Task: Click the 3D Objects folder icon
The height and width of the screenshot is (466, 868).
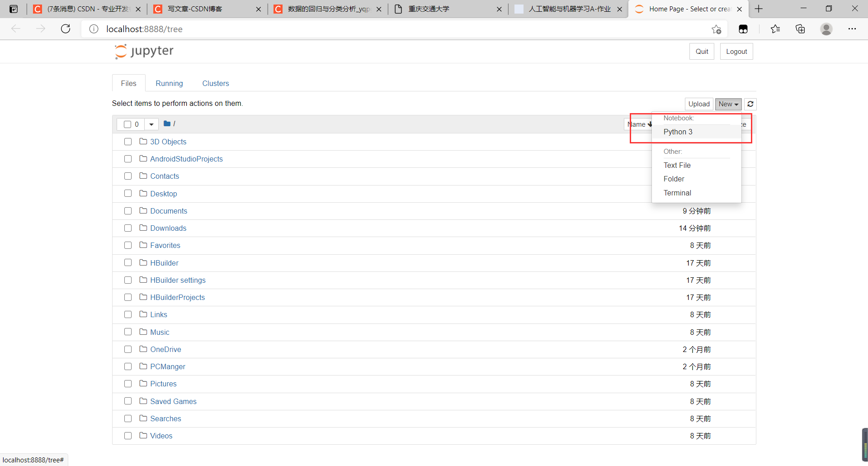Action: point(143,142)
